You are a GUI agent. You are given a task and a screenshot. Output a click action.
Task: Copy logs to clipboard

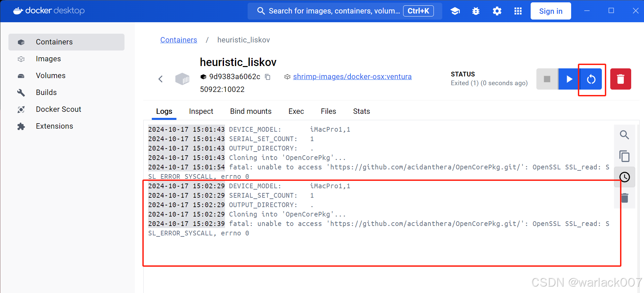[624, 156]
